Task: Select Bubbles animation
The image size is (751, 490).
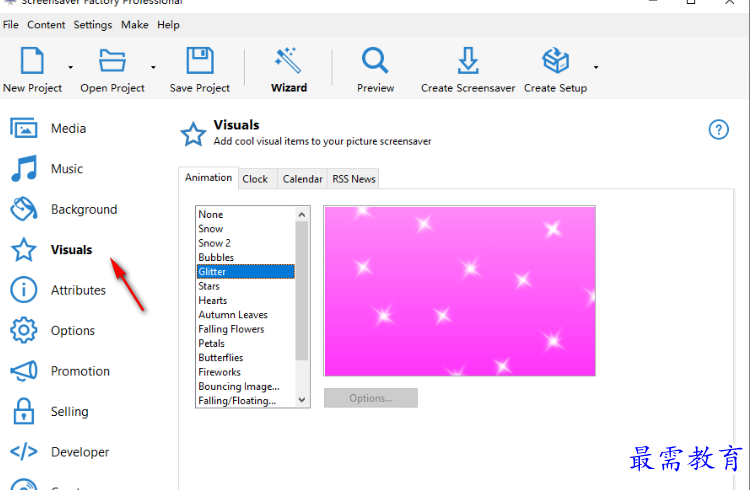Action: [x=246, y=258]
